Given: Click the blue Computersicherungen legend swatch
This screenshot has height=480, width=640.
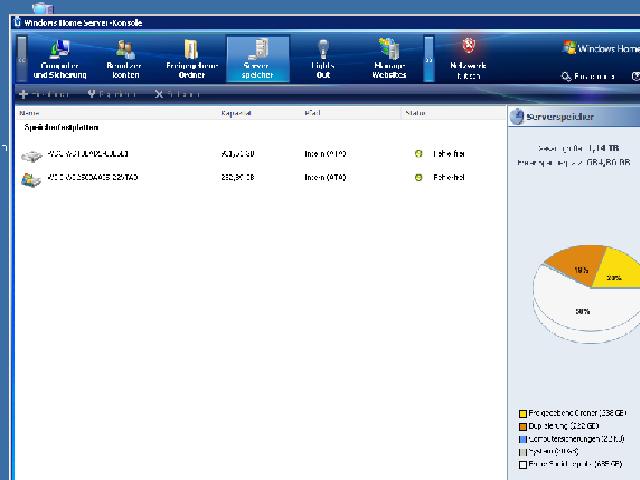Looking at the screenshot, I should tap(522, 440).
